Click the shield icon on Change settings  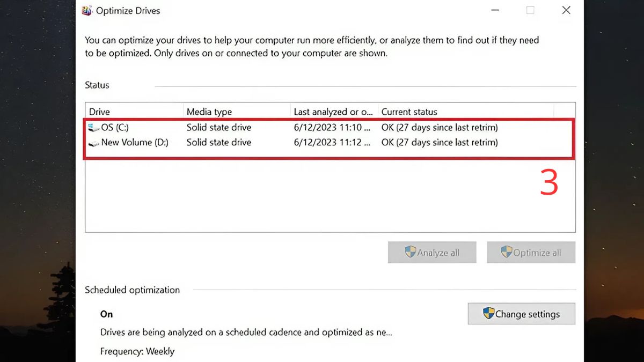(488, 314)
